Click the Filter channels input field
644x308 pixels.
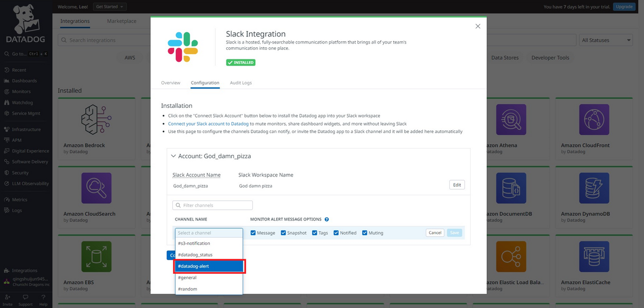(x=213, y=205)
